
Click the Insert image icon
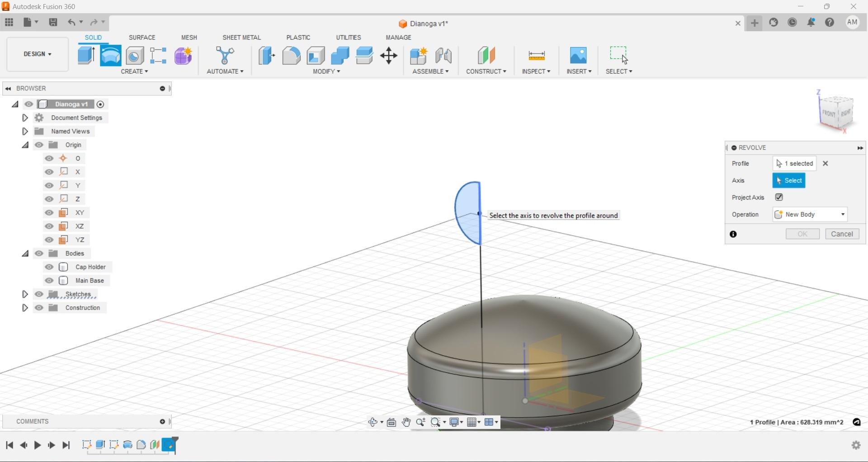[578, 56]
